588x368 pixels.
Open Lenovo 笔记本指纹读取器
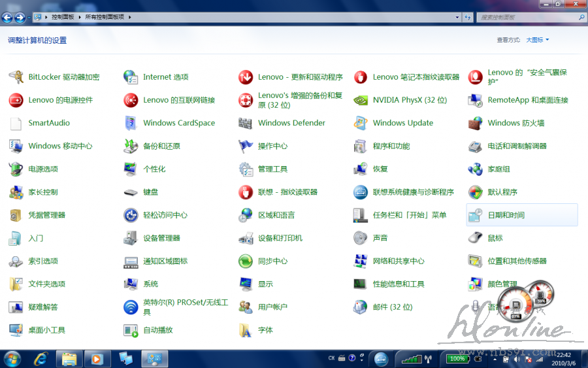(416, 77)
